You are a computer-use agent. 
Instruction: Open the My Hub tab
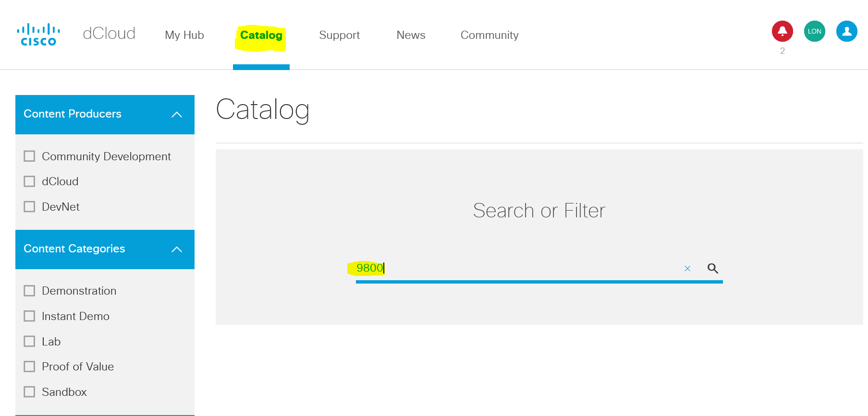[x=184, y=35]
